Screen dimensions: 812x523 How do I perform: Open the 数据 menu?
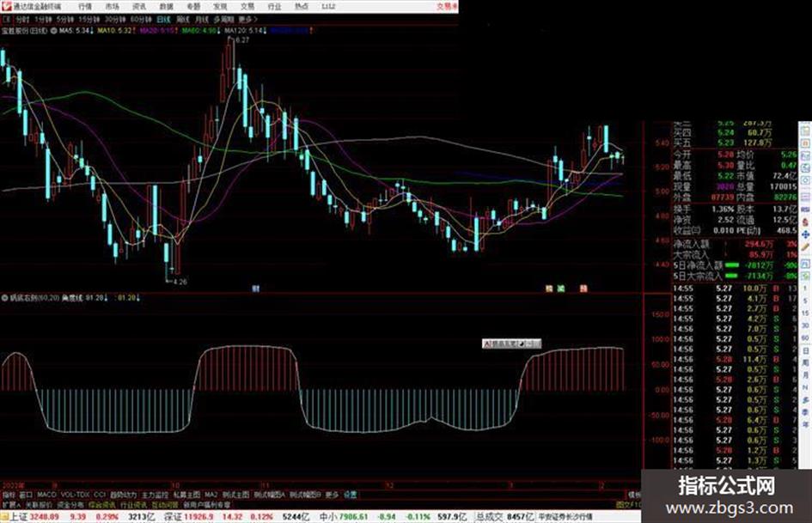pyautogui.click(x=166, y=7)
